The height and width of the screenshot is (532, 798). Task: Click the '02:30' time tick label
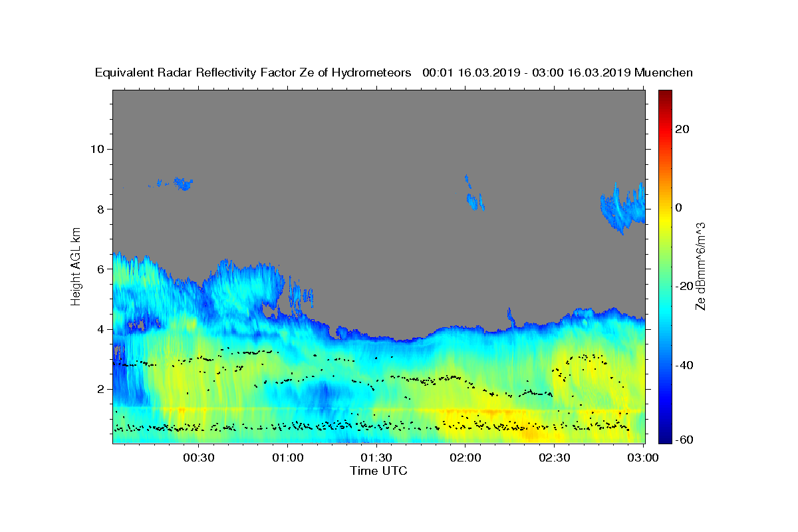[x=555, y=458]
